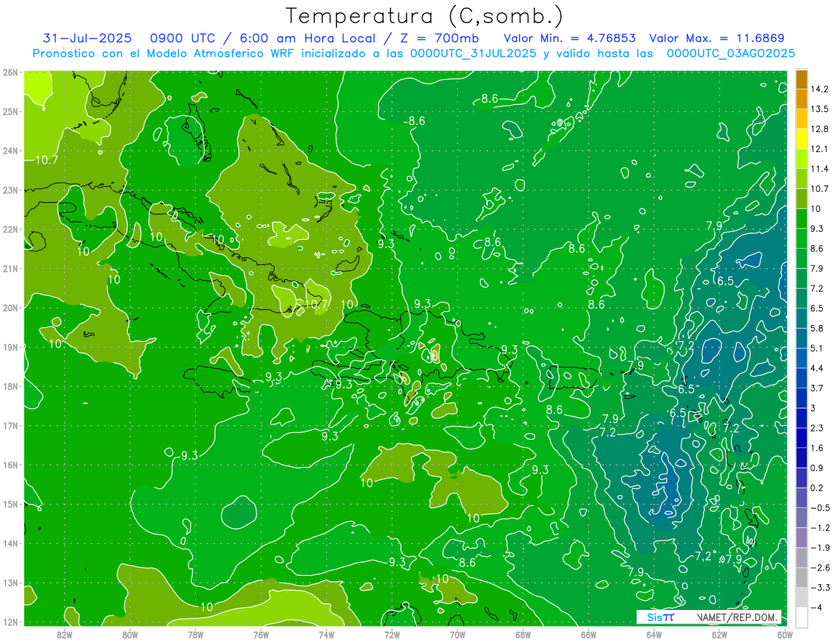
Task: Click the 26N latitude axis label
Action: [x=10, y=72]
